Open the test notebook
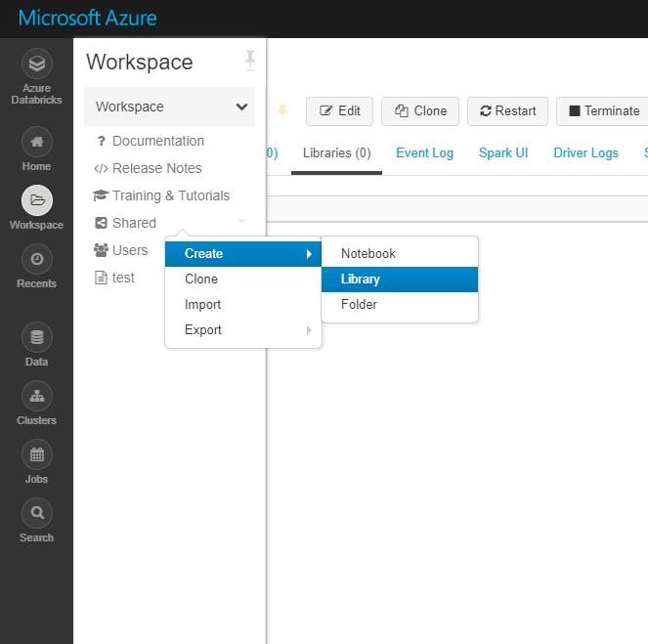Viewport: 648px width, 644px height. [x=123, y=278]
